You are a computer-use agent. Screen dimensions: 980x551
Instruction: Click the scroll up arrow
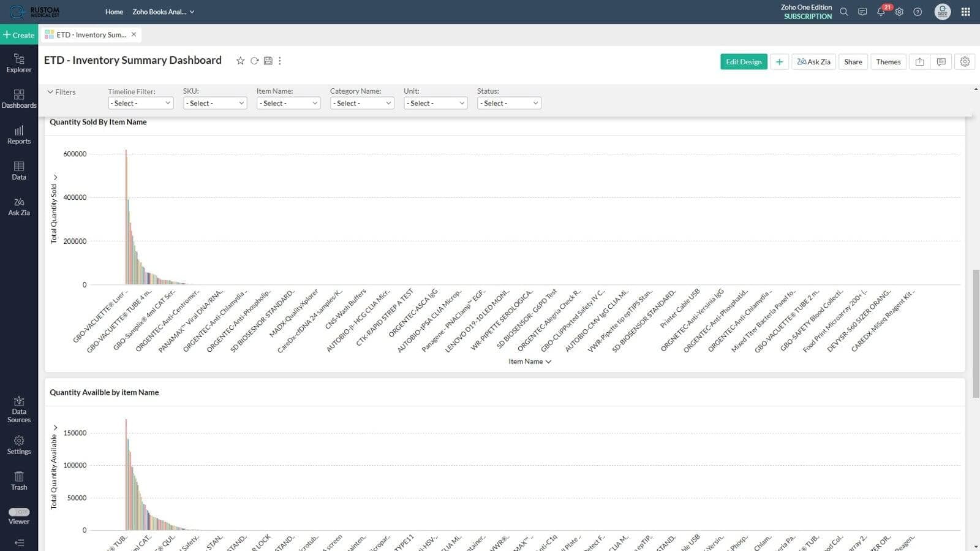tap(976, 89)
